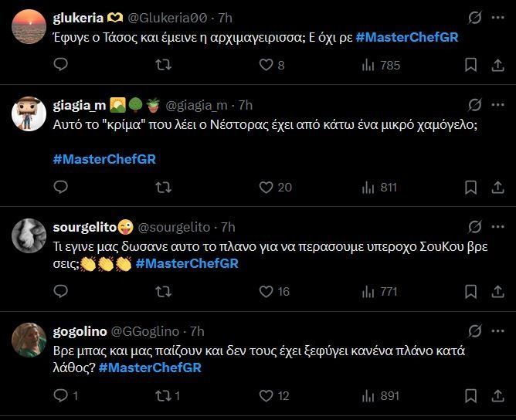Like glukeria's tweet with 8 likes
The height and width of the screenshot is (420, 516).
pyautogui.click(x=266, y=66)
